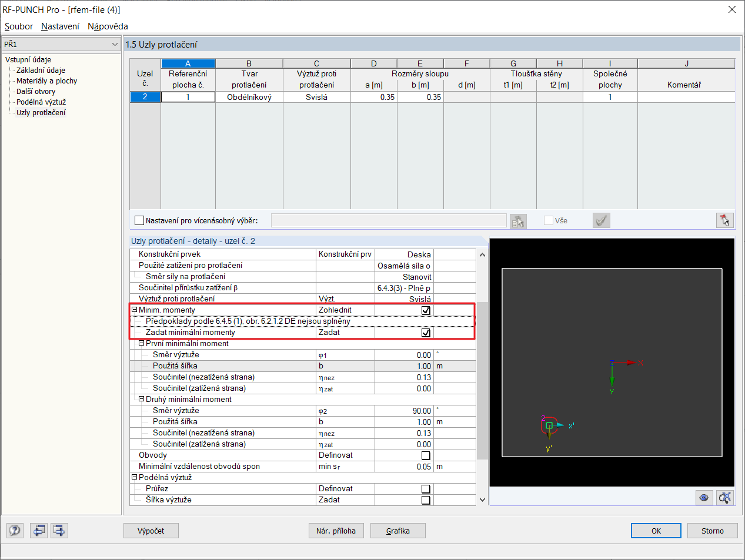Select Materiály a plochy tree item
745x560 pixels.
(46, 81)
